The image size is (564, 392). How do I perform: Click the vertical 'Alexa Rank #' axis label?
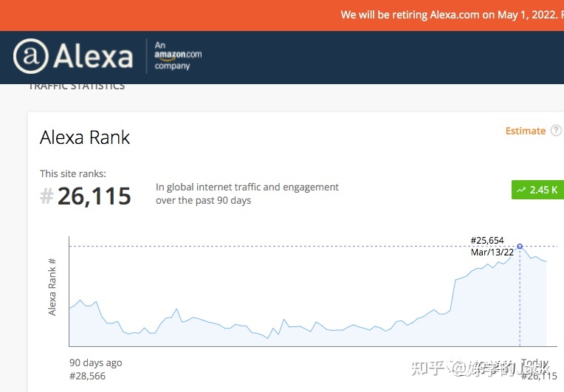(x=52, y=286)
